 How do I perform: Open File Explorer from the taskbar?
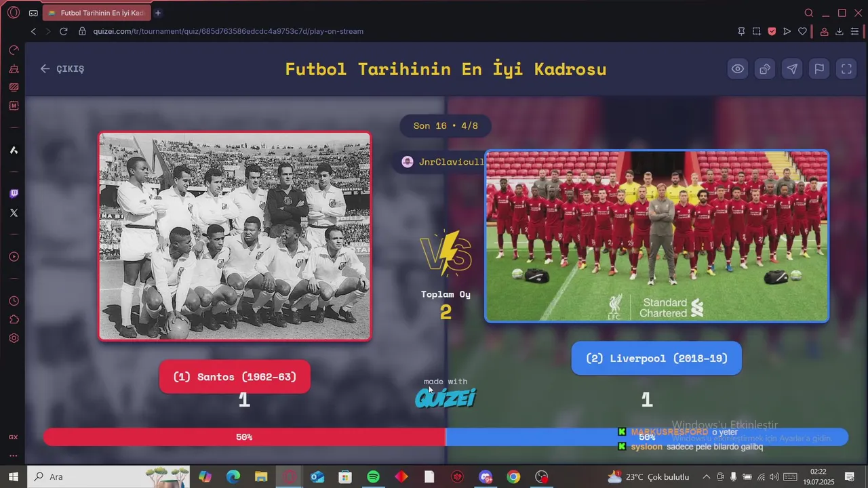point(261,476)
